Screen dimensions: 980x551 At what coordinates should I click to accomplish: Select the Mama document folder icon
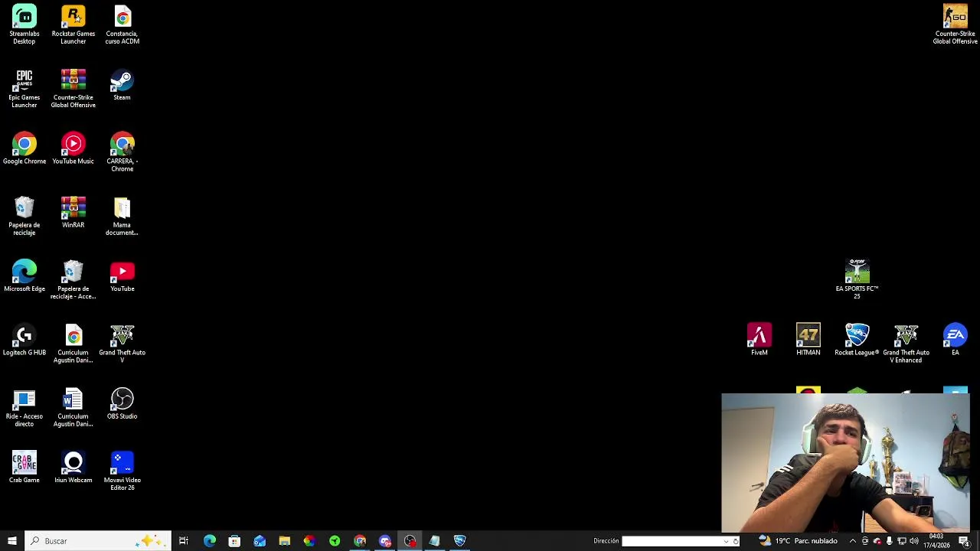[x=122, y=216]
